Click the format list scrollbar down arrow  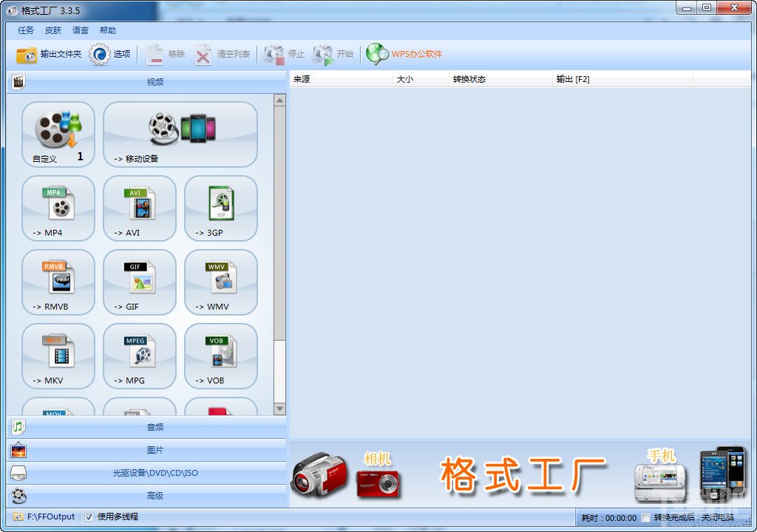[x=279, y=409]
